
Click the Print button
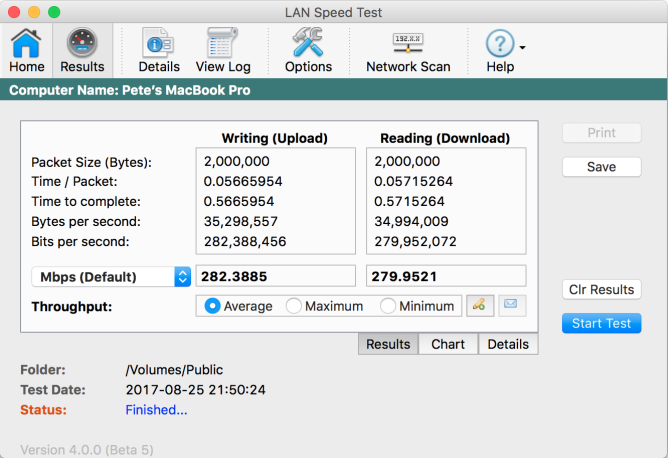tap(602, 133)
